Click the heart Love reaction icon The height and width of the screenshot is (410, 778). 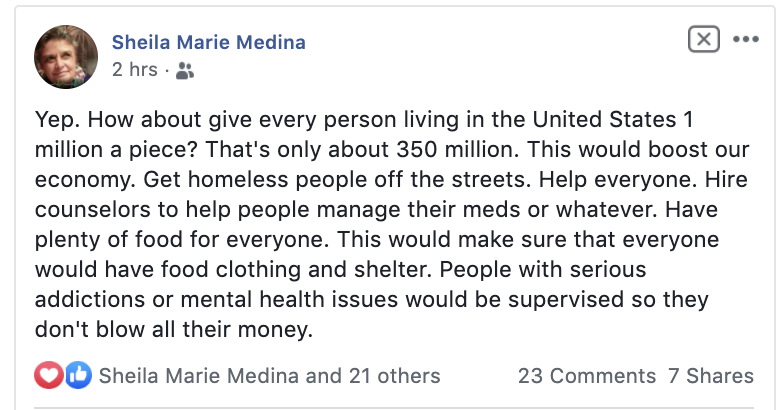coord(49,376)
